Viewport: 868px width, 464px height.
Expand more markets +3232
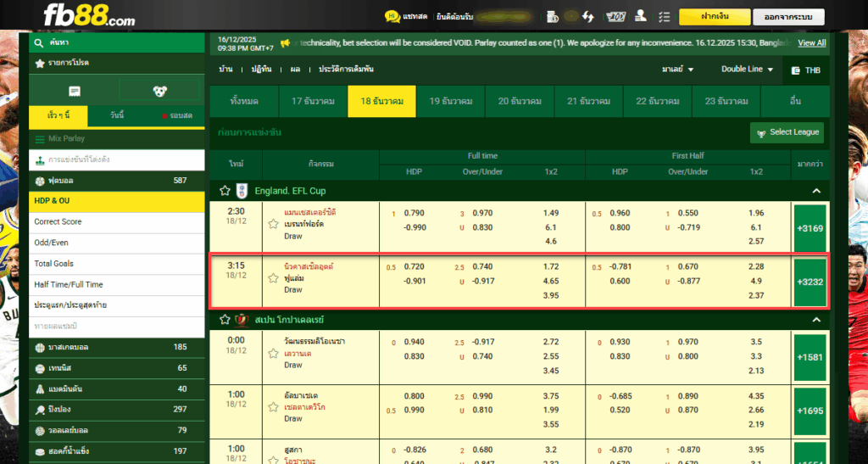coord(810,282)
